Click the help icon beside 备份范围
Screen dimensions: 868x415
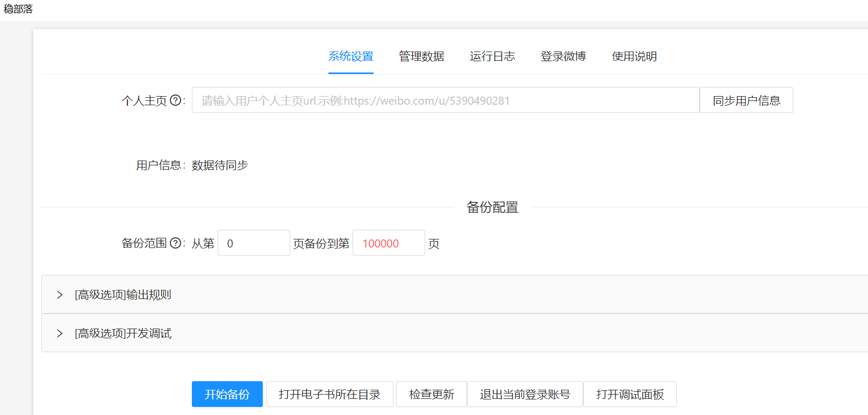pyautogui.click(x=175, y=243)
